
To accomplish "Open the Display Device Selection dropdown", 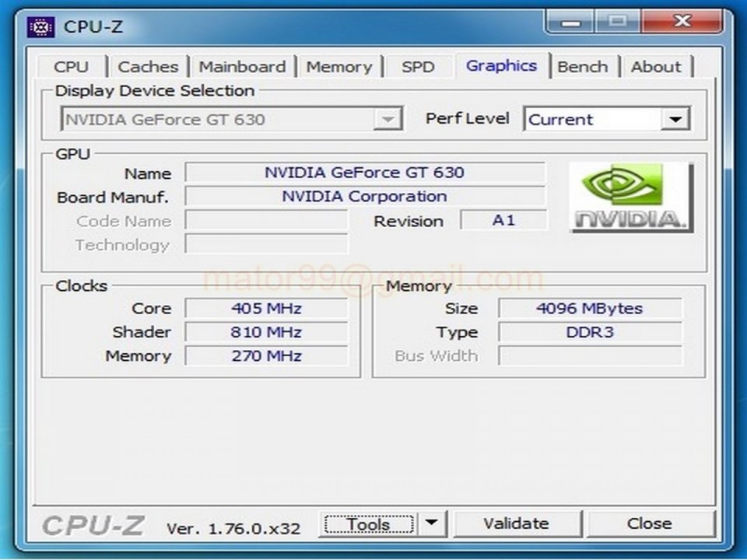I will (232, 119).
